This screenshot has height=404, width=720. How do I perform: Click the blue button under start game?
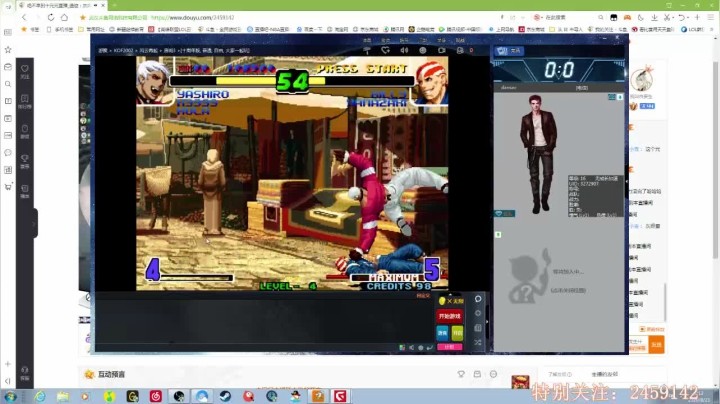(442, 332)
